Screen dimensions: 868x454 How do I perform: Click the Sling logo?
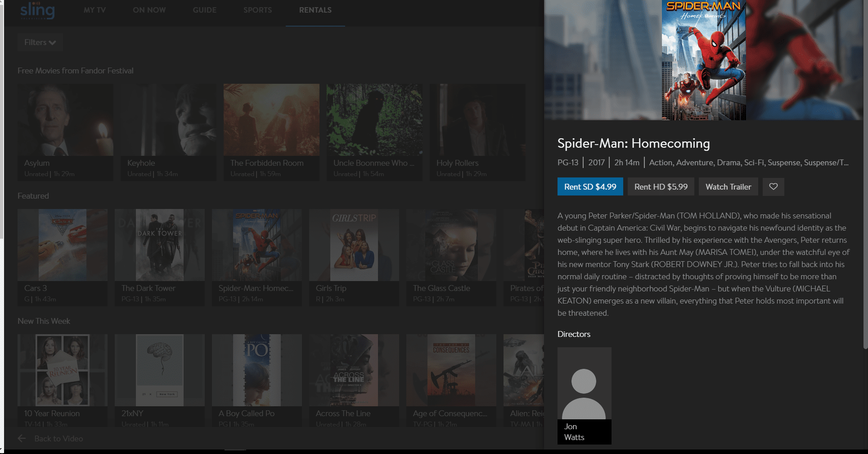[x=37, y=11]
